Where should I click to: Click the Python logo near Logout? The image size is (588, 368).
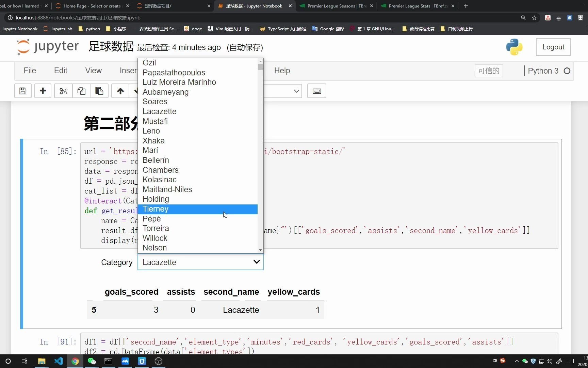coord(514,47)
